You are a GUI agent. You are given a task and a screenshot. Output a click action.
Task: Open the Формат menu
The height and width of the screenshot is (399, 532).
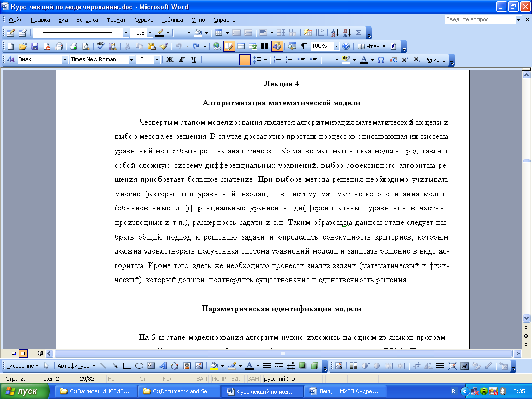116,20
